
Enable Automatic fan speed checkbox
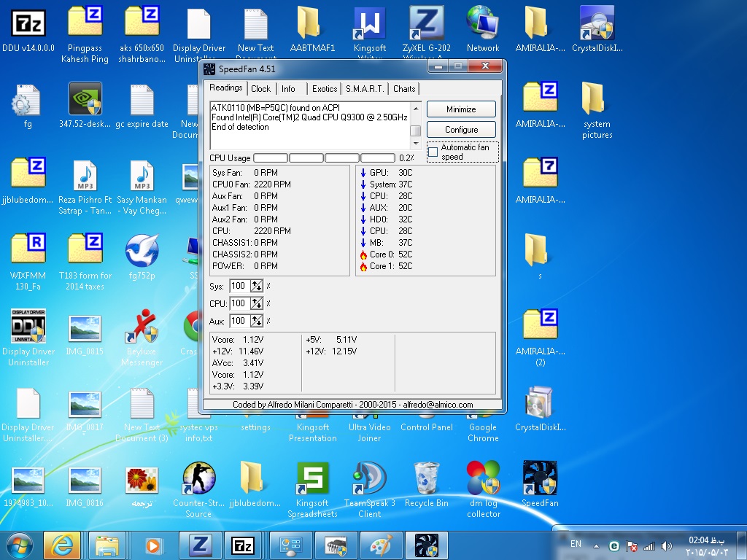[433, 152]
